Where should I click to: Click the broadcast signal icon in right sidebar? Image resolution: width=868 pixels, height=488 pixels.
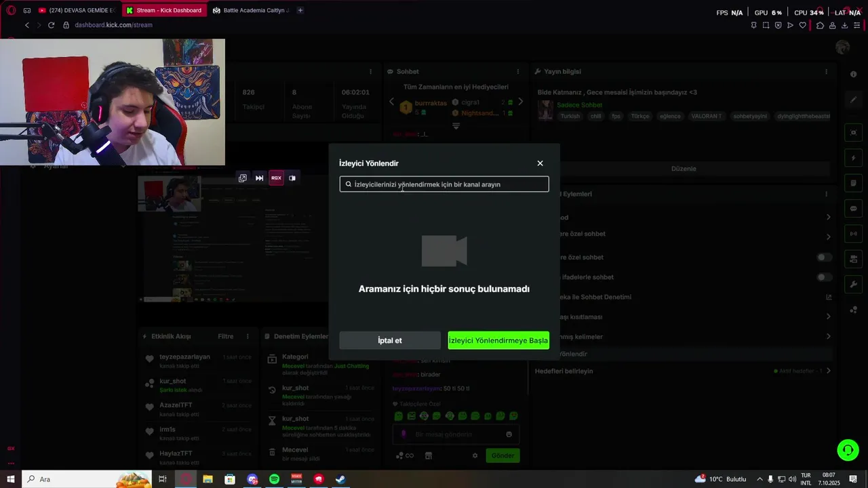tap(854, 234)
